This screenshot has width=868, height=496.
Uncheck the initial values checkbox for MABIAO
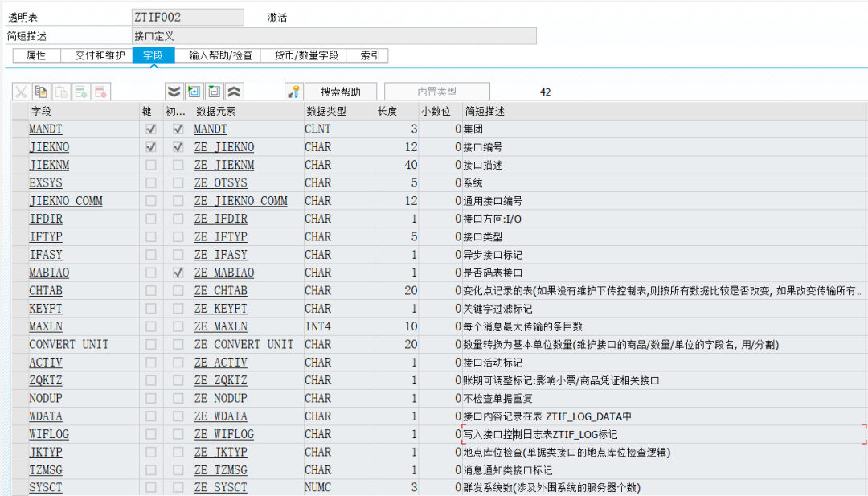178,273
